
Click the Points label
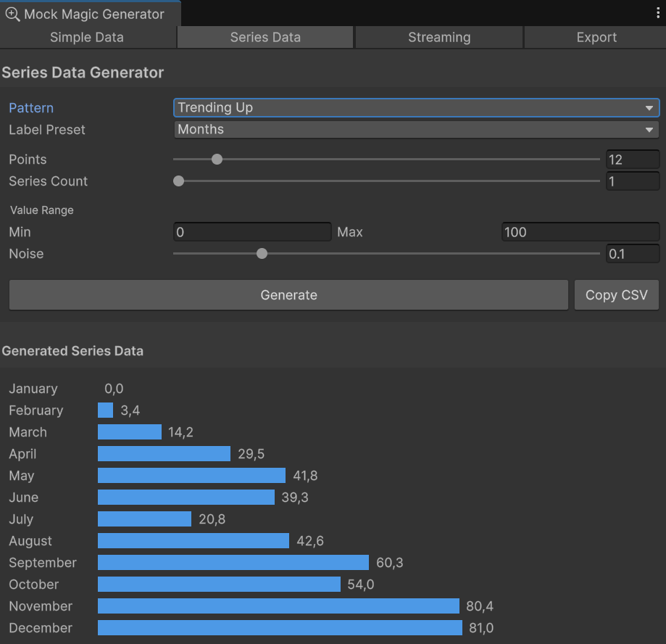[28, 160]
